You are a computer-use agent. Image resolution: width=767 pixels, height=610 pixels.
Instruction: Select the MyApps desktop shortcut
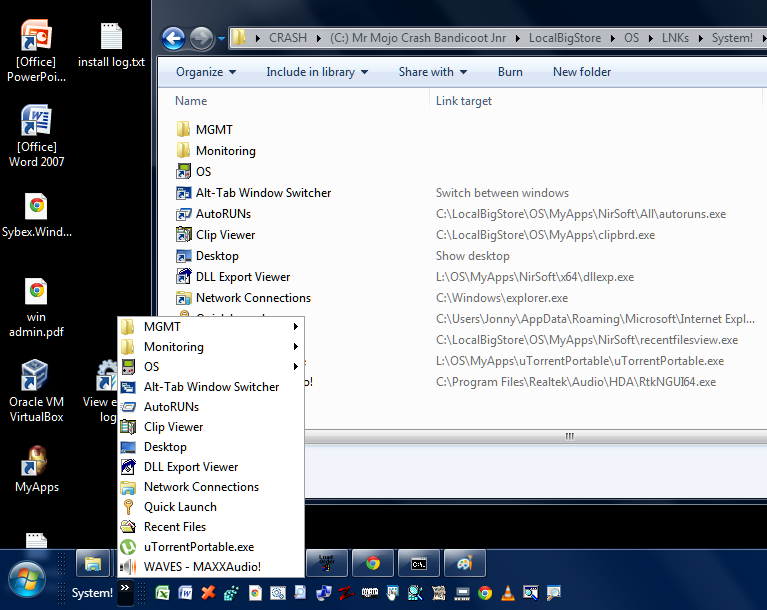36,470
